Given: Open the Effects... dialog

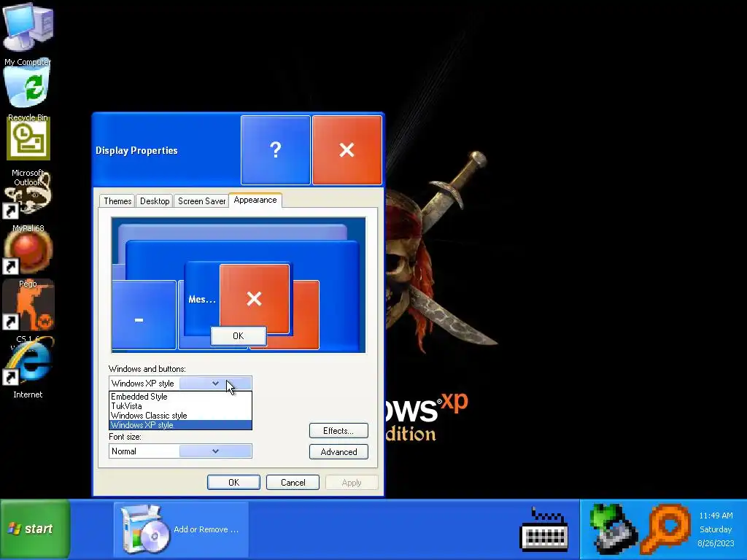Looking at the screenshot, I should pyautogui.click(x=338, y=430).
